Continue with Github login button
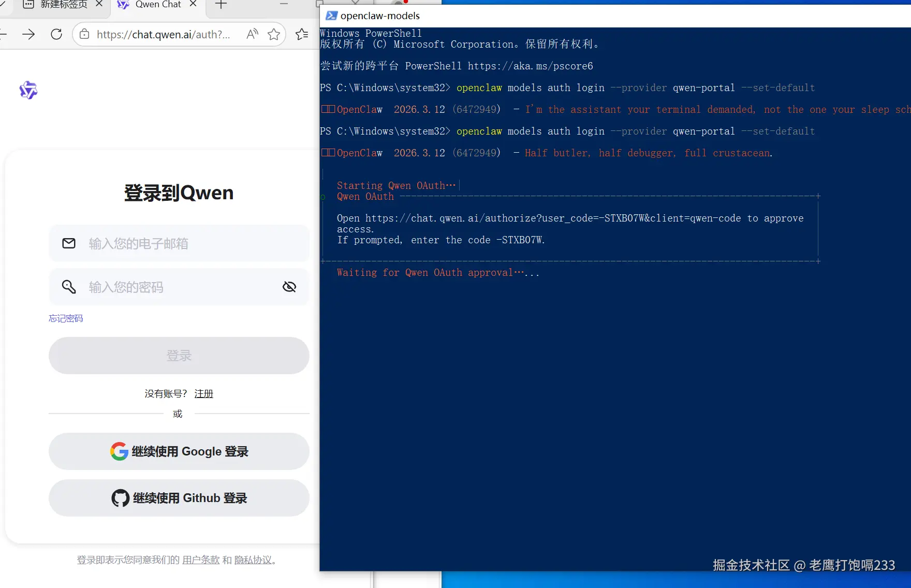Viewport: 911px width, 588px height. click(179, 498)
